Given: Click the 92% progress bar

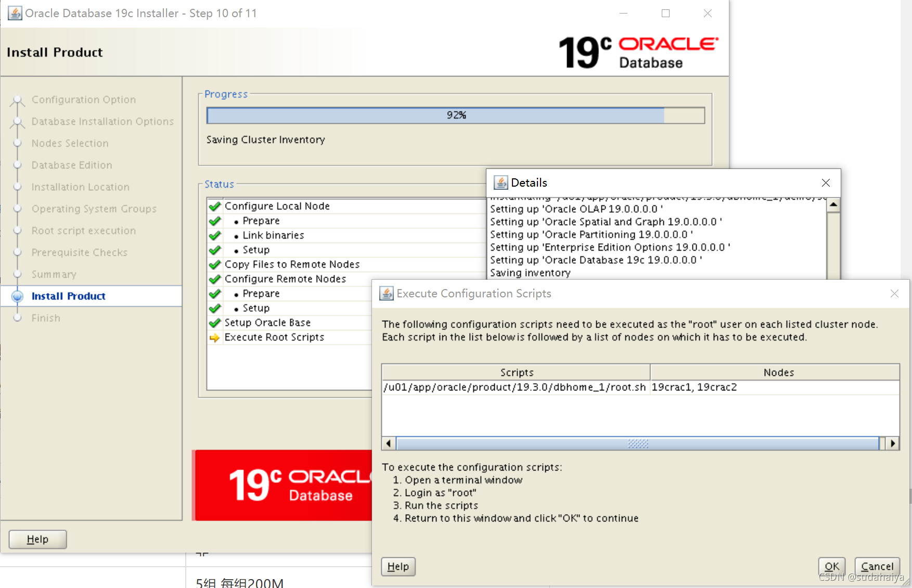Looking at the screenshot, I should [x=456, y=115].
